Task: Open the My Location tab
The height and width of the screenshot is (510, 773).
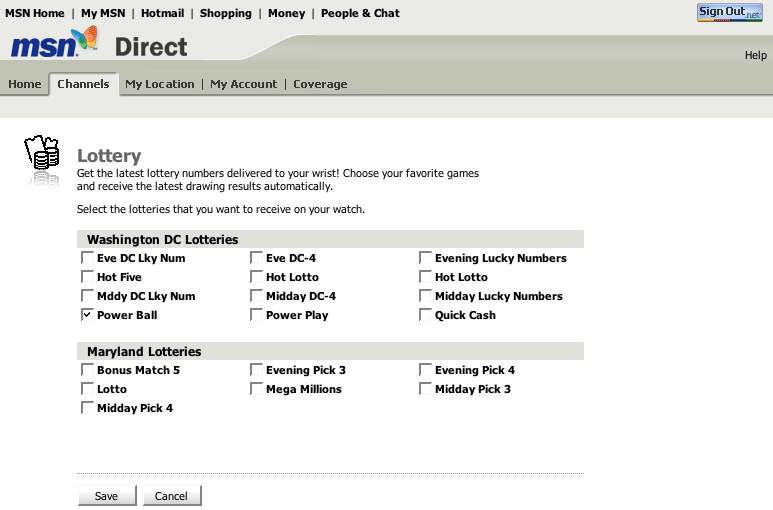Action: tap(160, 84)
